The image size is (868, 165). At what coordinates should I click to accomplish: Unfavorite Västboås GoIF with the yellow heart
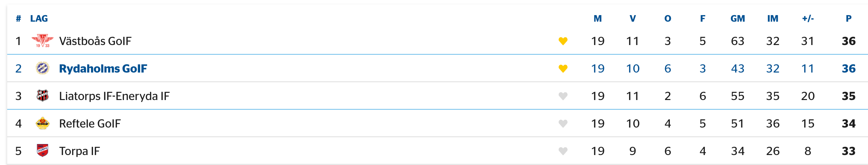[x=563, y=41]
